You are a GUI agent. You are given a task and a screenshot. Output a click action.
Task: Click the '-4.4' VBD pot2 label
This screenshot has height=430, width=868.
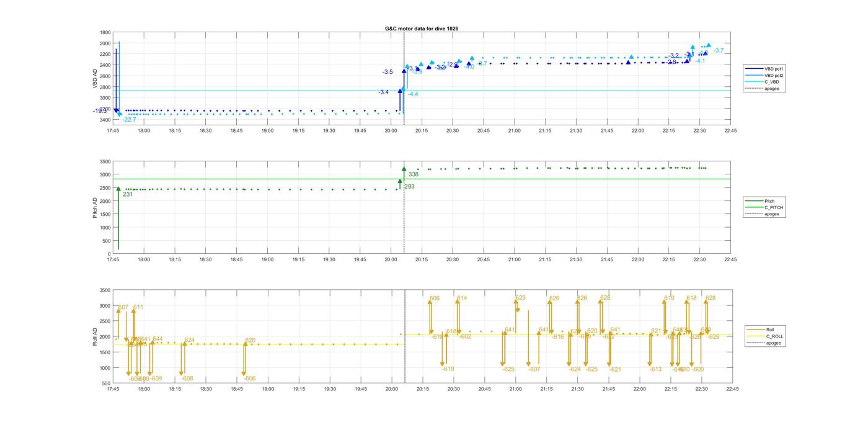[413, 94]
